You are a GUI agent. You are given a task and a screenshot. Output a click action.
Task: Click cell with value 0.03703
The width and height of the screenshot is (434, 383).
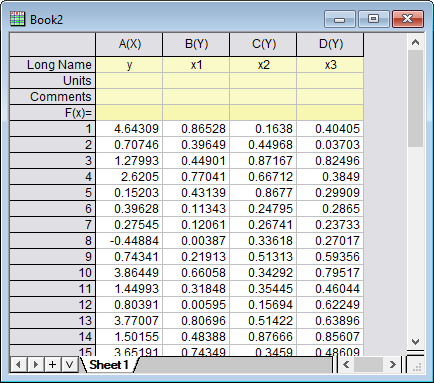[x=330, y=145]
